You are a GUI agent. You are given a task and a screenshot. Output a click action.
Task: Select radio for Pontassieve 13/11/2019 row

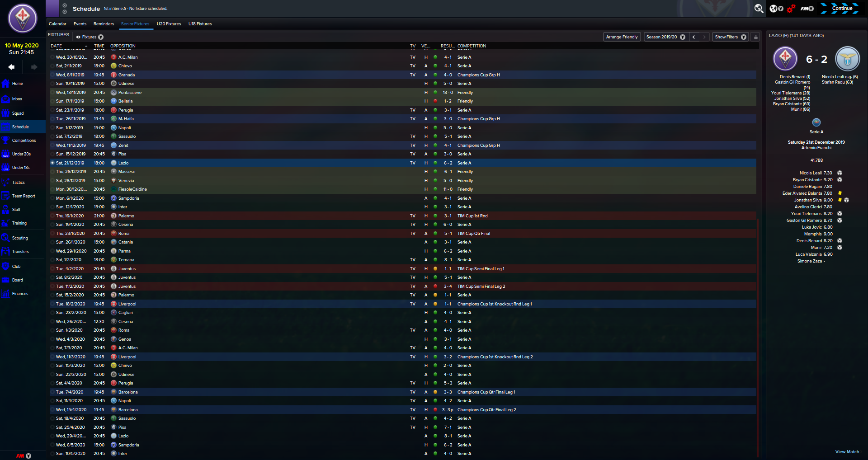(x=52, y=93)
